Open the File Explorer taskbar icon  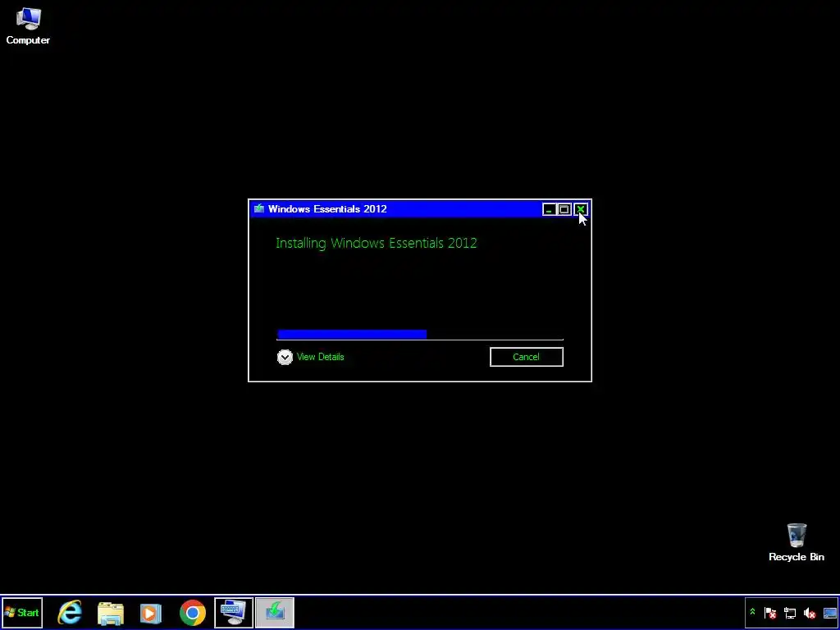(111, 612)
